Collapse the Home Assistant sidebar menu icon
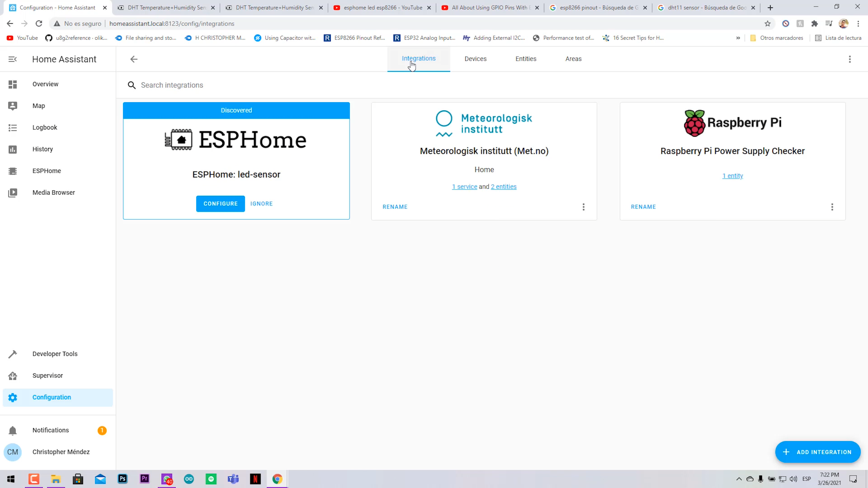Viewport: 868px width, 488px height. tap(13, 59)
